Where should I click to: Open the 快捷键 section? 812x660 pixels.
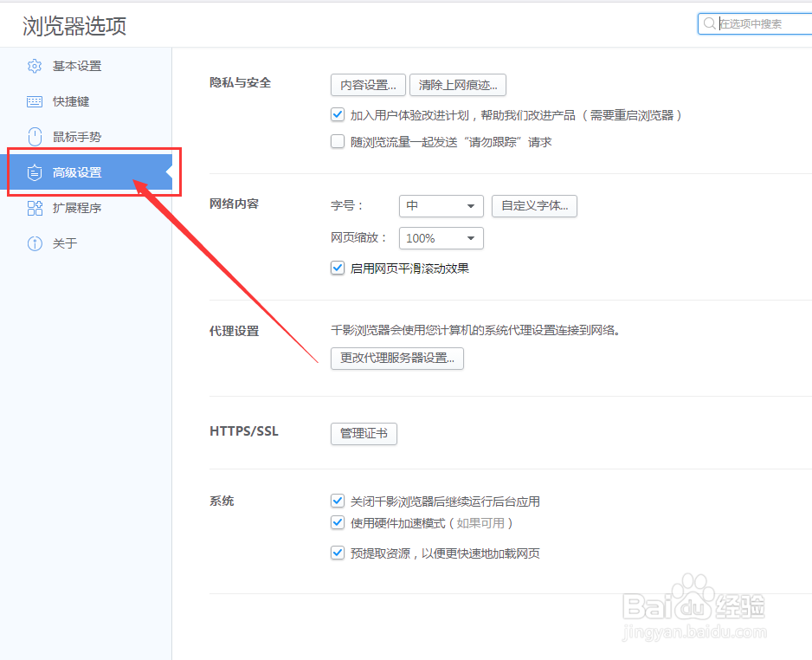pos(86,101)
